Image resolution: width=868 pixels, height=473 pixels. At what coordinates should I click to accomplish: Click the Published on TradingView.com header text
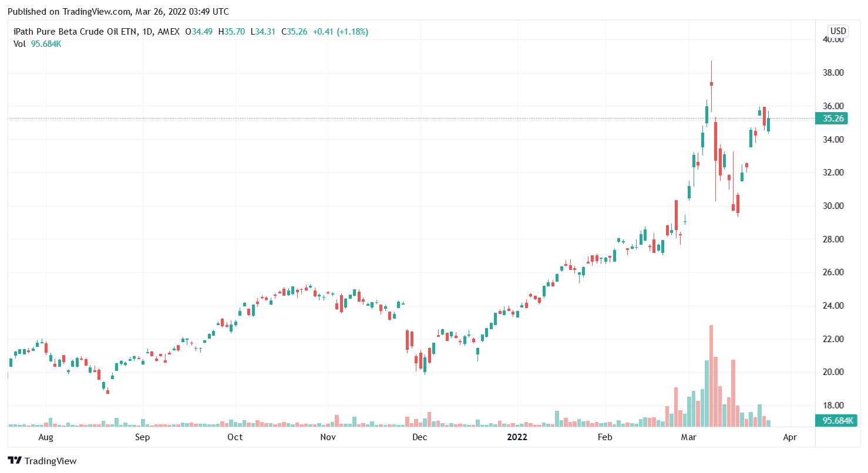pos(118,12)
